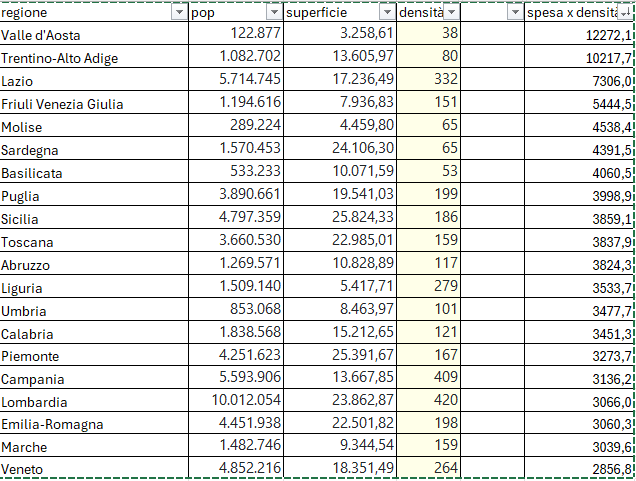The height and width of the screenshot is (481, 636).
Task: Select the Valle d'Aosta cell
Action: point(94,35)
